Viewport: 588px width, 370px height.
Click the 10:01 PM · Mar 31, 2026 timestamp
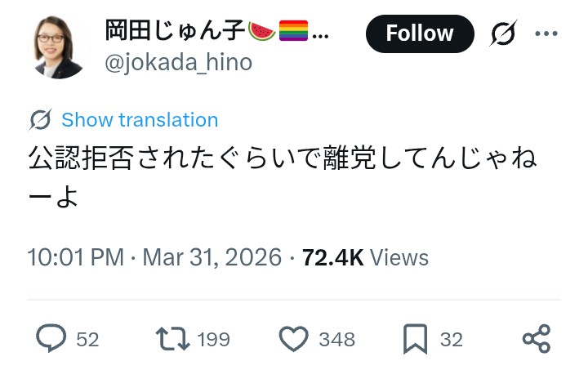(x=155, y=257)
